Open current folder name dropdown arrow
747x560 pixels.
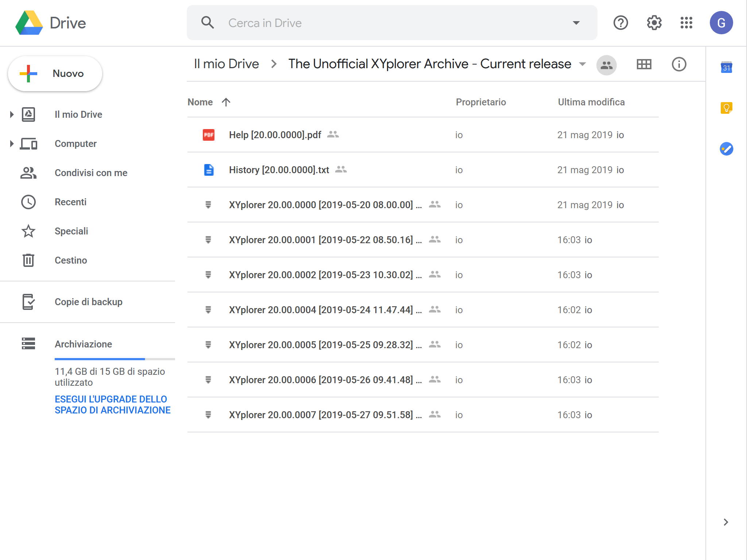(582, 64)
